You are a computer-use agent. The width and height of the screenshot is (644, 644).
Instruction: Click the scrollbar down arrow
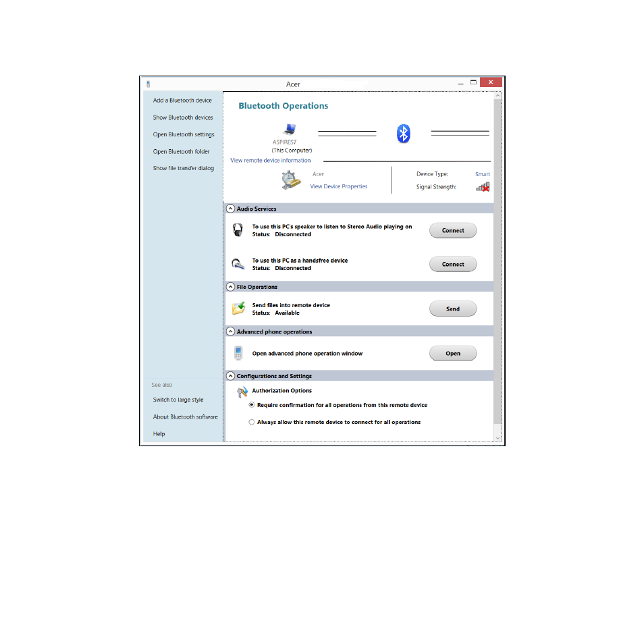coord(498,438)
